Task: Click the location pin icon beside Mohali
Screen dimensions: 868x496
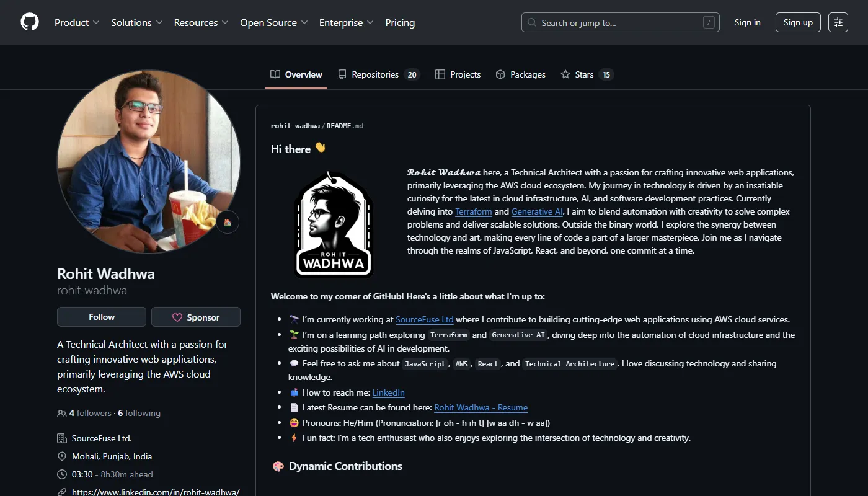Action: click(62, 456)
